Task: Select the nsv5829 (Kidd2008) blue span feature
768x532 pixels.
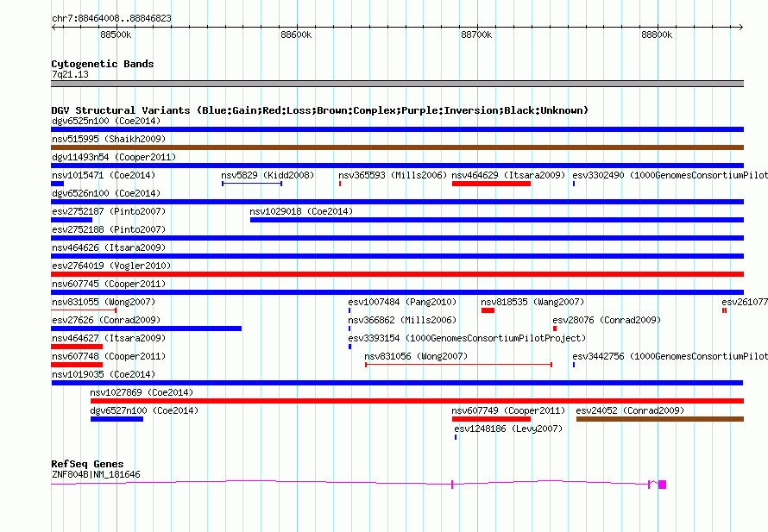Action: point(252,184)
